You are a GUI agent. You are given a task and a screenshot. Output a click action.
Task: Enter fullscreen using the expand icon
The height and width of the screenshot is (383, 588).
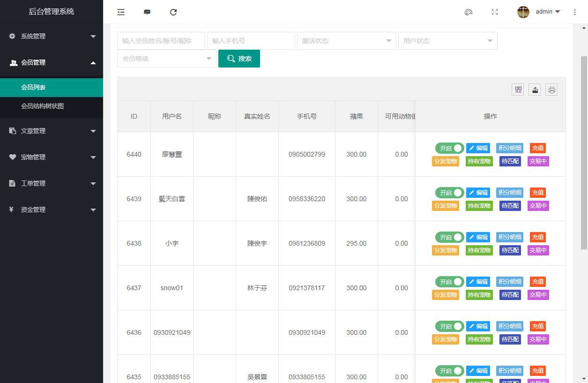coord(495,12)
